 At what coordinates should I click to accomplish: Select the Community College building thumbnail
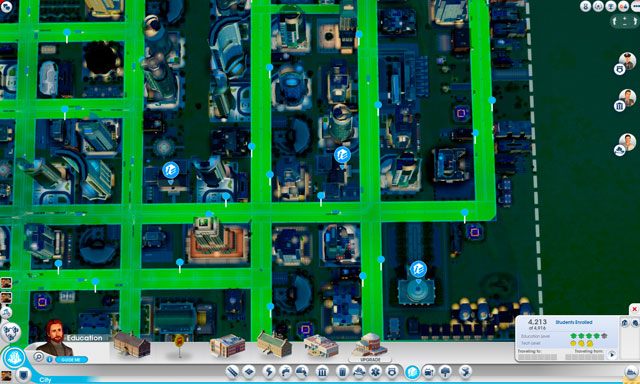(x=321, y=346)
